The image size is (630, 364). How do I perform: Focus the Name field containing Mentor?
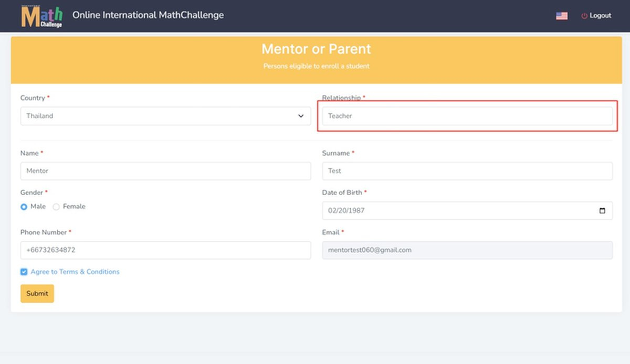[x=165, y=171]
